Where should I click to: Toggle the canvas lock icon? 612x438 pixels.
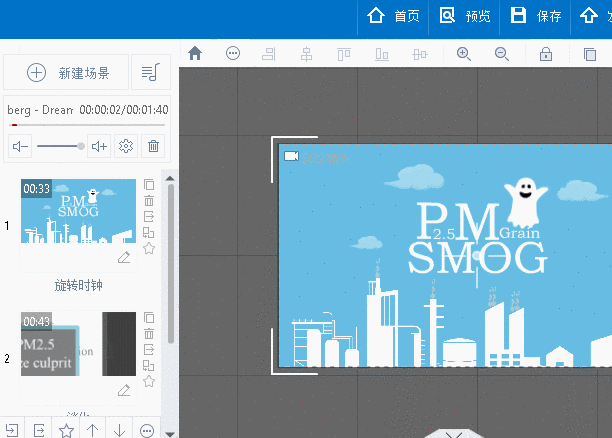(x=546, y=54)
